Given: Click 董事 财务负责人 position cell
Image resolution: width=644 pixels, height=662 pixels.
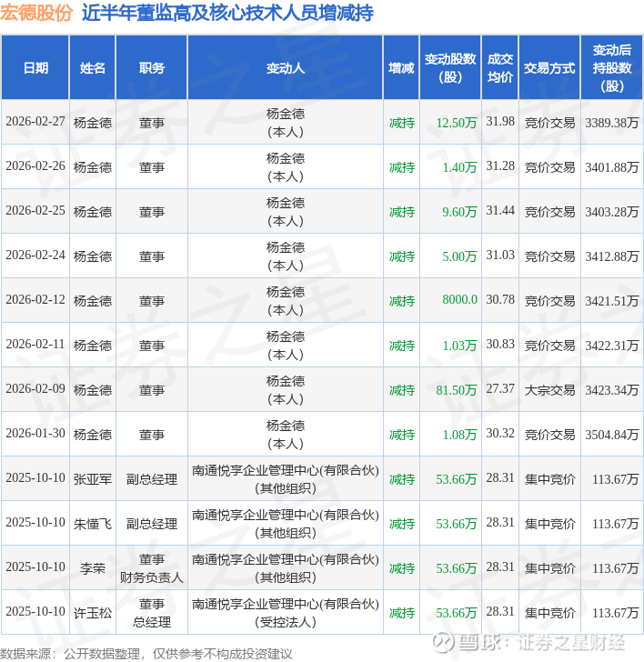Looking at the screenshot, I should pos(152,568).
